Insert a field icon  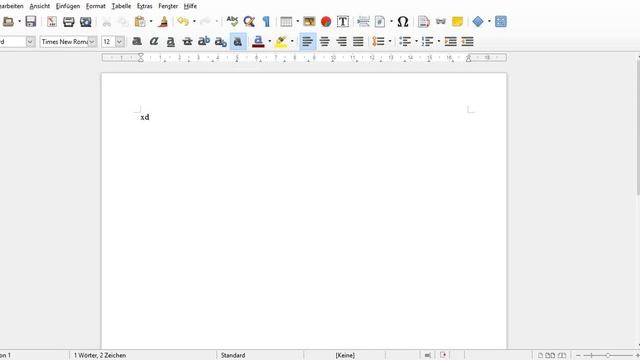(380, 22)
